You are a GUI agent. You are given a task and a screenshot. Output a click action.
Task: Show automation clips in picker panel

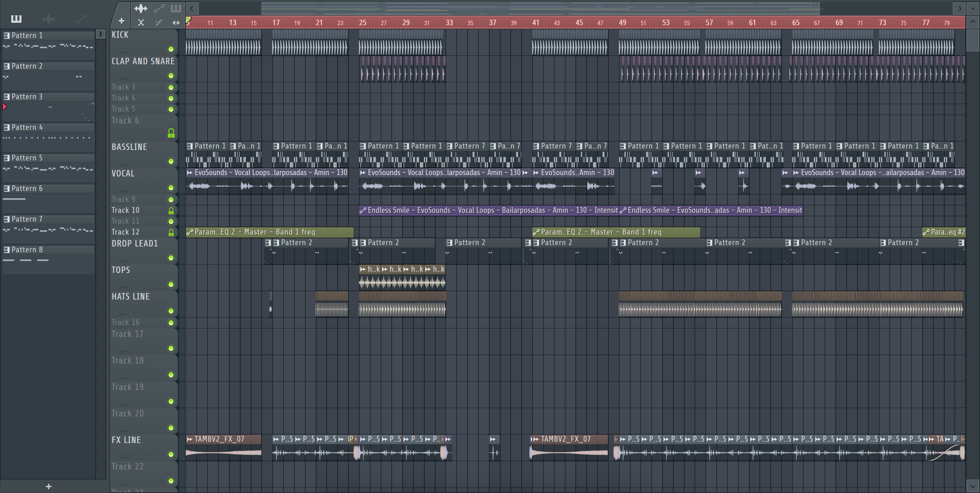[81, 19]
